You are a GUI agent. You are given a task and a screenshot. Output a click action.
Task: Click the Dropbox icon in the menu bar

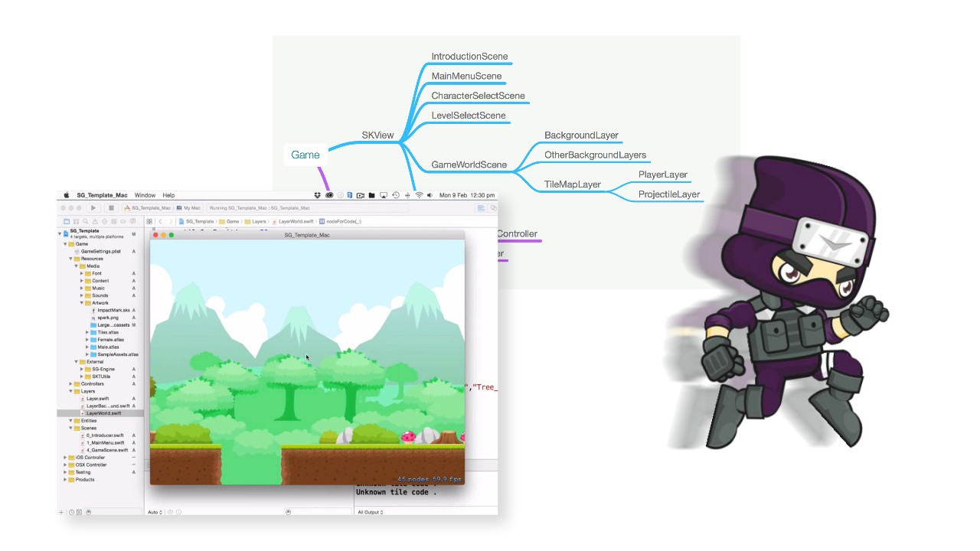[x=317, y=195]
